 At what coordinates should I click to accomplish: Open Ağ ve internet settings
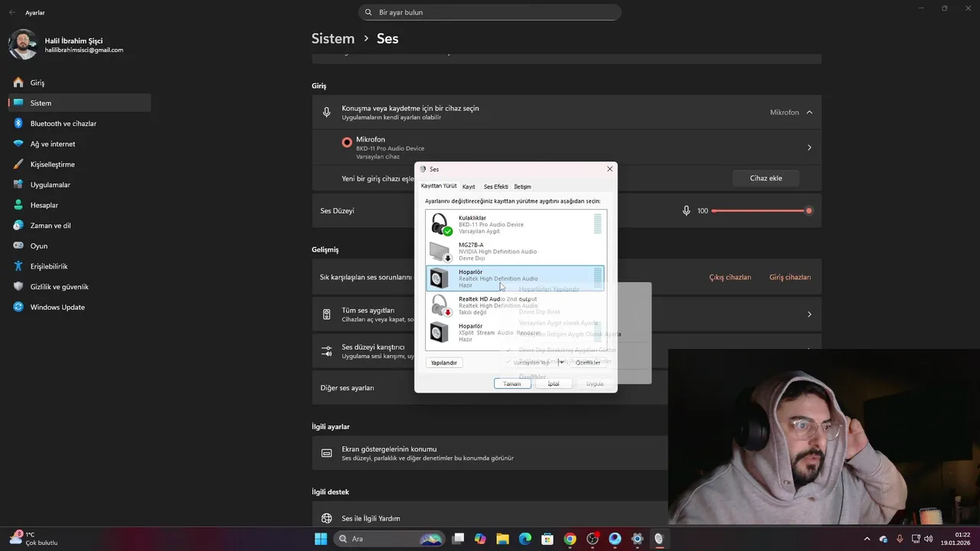click(80, 144)
